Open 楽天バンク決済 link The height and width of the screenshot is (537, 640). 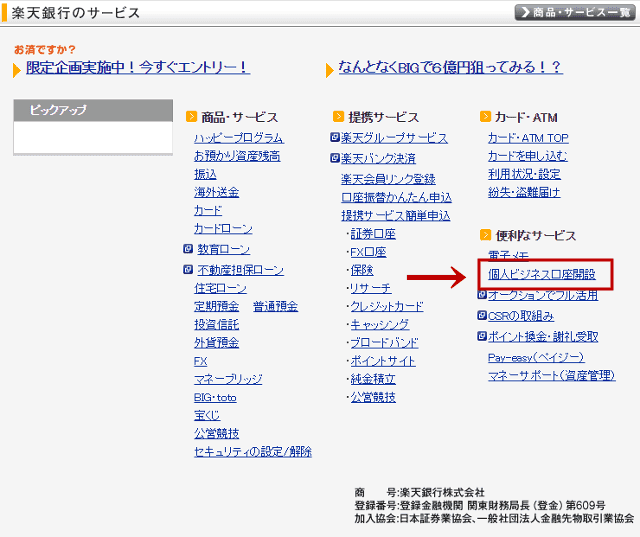point(378,158)
